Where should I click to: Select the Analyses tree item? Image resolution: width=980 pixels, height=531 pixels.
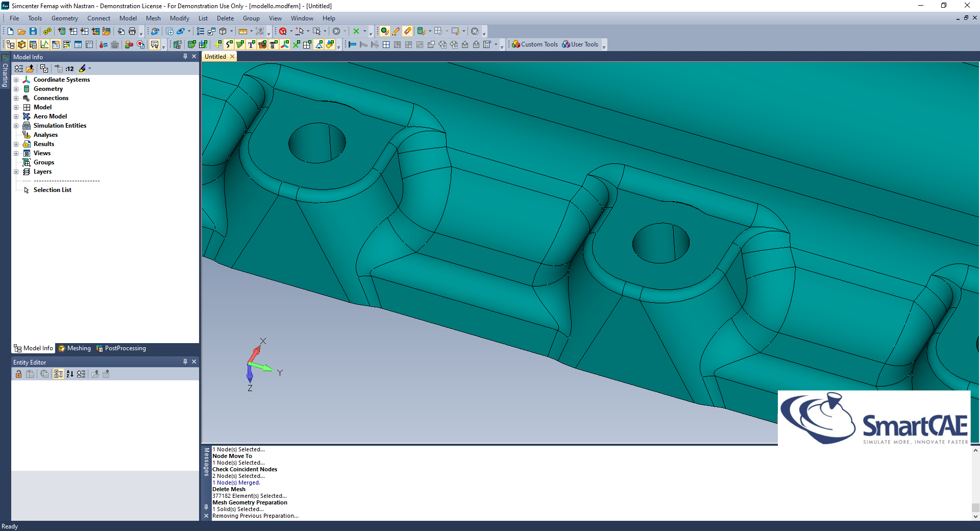tap(45, 135)
